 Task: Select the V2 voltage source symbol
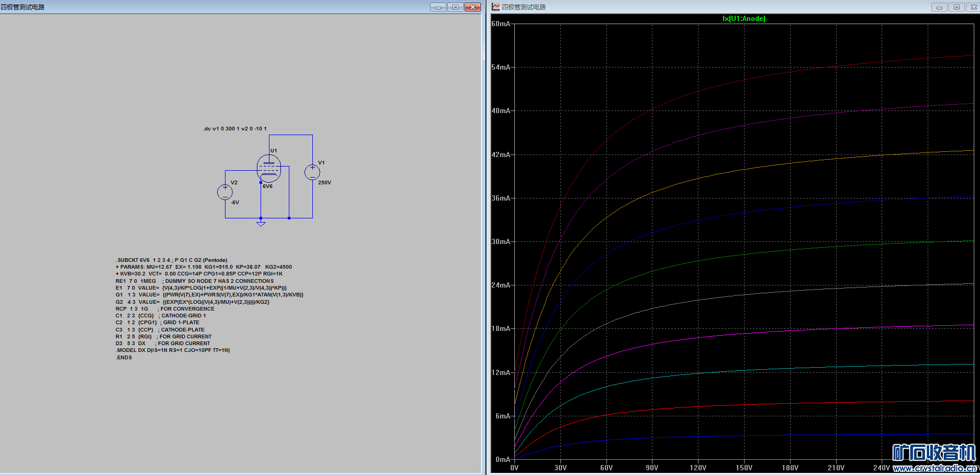(x=225, y=192)
